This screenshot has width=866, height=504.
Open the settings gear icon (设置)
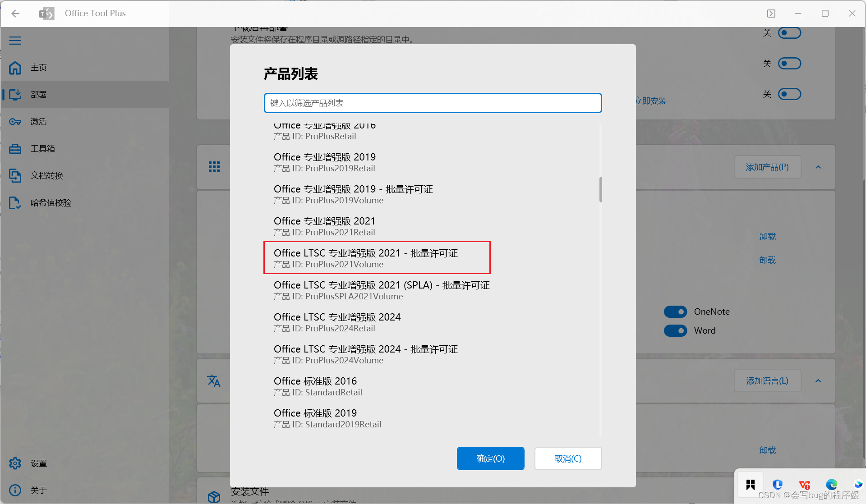[15, 463]
